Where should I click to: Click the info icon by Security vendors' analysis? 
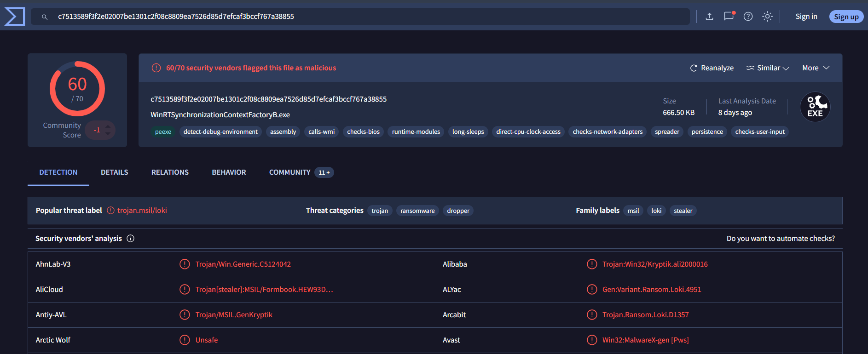131,238
